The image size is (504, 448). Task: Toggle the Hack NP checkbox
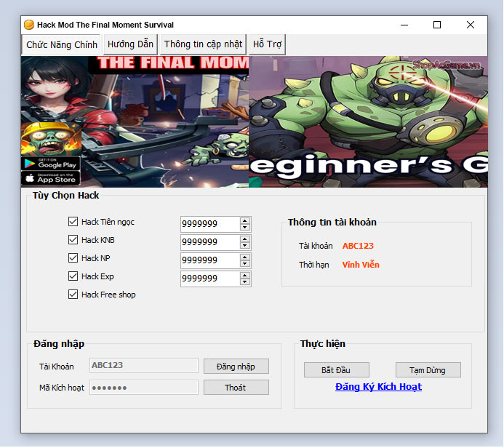coord(73,257)
